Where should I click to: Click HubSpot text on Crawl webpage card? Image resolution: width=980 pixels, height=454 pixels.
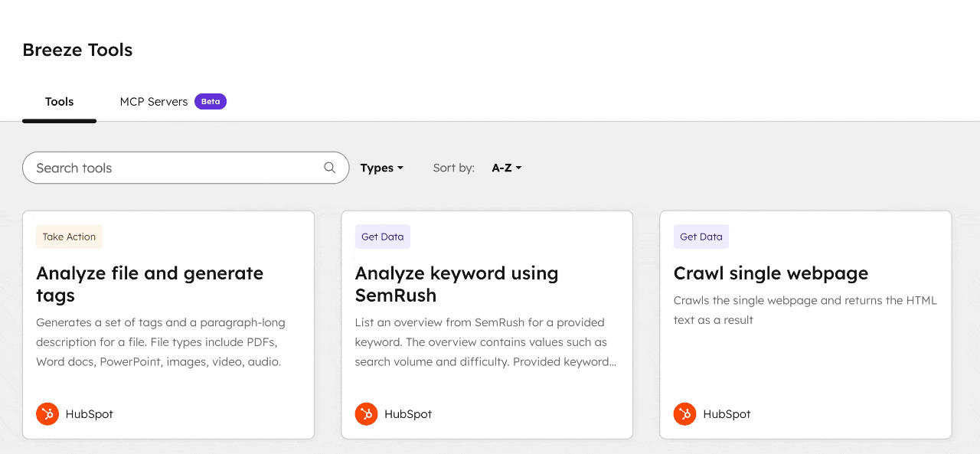[x=727, y=414]
